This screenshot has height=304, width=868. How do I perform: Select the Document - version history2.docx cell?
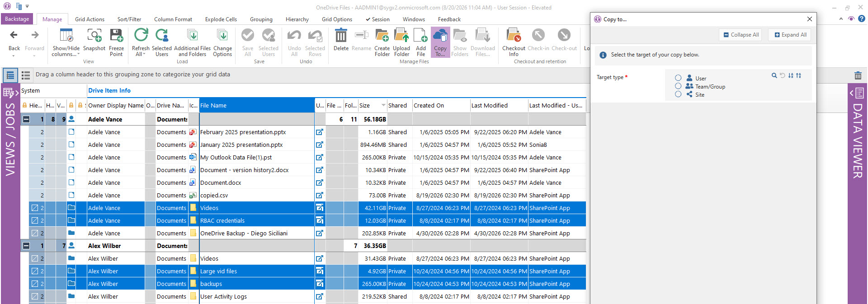(257, 170)
